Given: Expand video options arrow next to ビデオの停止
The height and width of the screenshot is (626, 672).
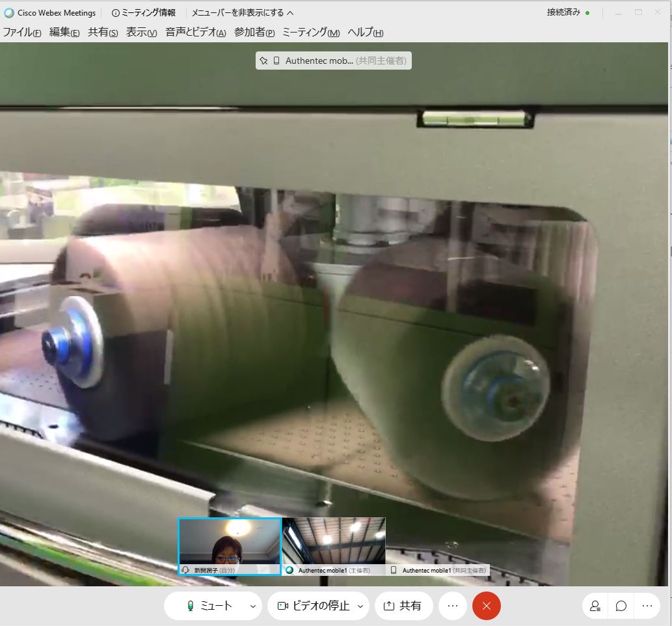Looking at the screenshot, I should (360, 606).
